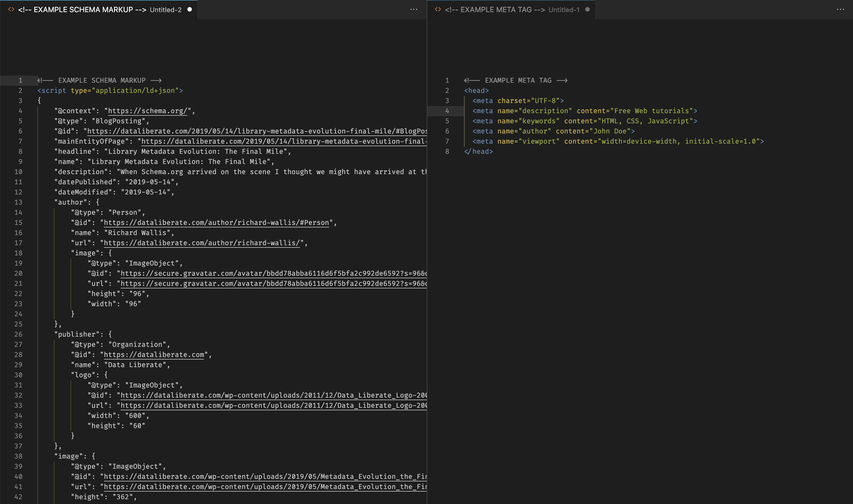853x504 pixels.
Task: Click the "BlogPosting" type value text
Action: click(119, 121)
